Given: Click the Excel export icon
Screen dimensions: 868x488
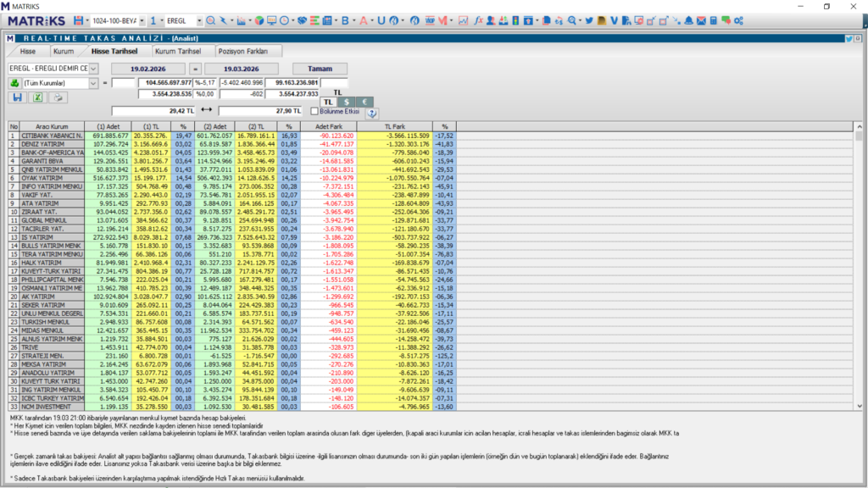Looking at the screenshot, I should [37, 97].
